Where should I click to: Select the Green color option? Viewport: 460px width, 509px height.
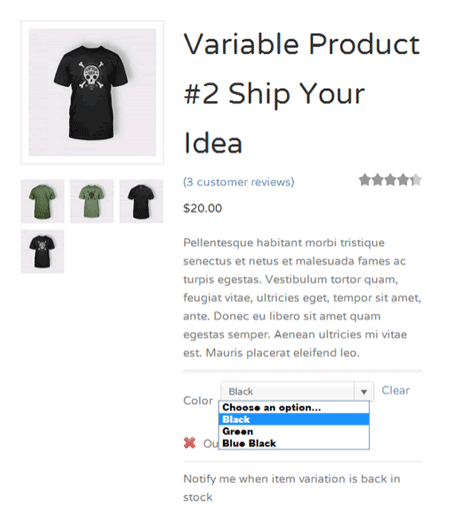pyautogui.click(x=294, y=431)
